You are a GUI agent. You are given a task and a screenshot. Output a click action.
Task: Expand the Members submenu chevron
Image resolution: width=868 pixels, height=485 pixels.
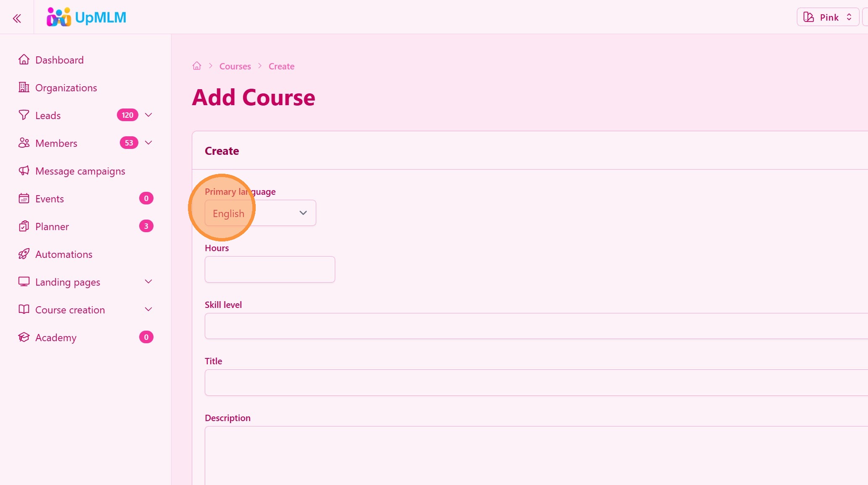click(148, 143)
